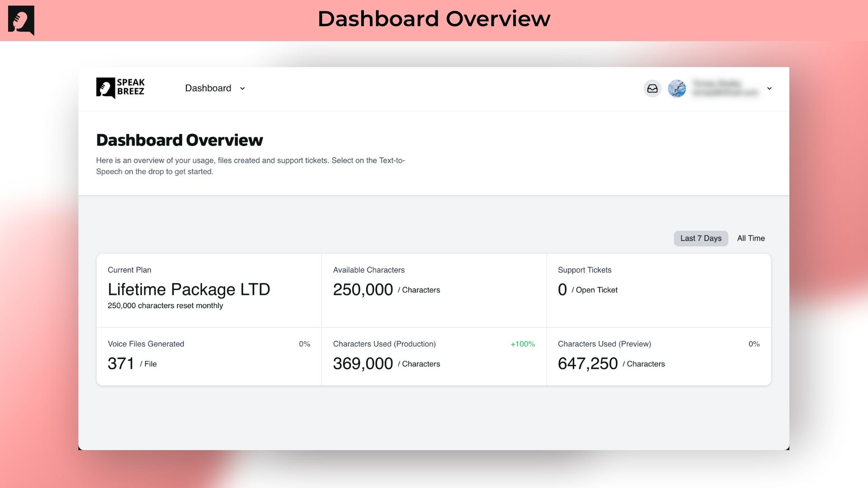The image size is (868, 488).
Task: Open the inbox notifications icon
Action: tap(652, 89)
